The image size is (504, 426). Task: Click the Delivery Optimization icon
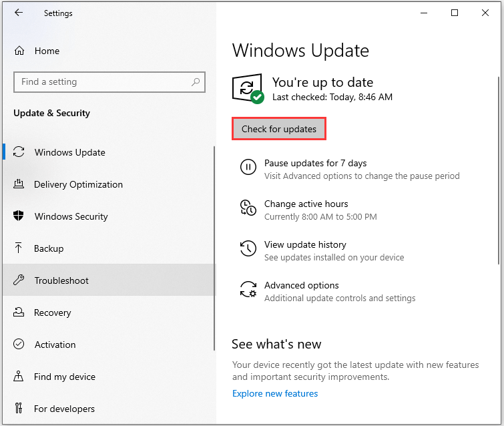19,184
